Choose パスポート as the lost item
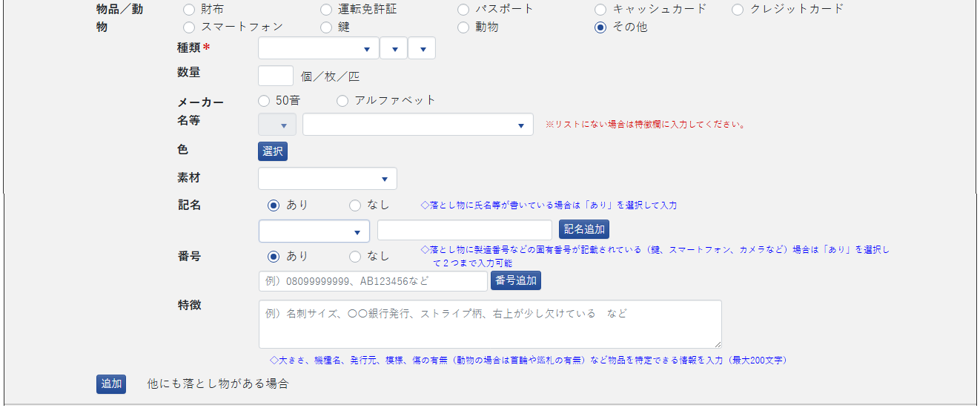Screen dimensions: 980x408 click(463, 10)
